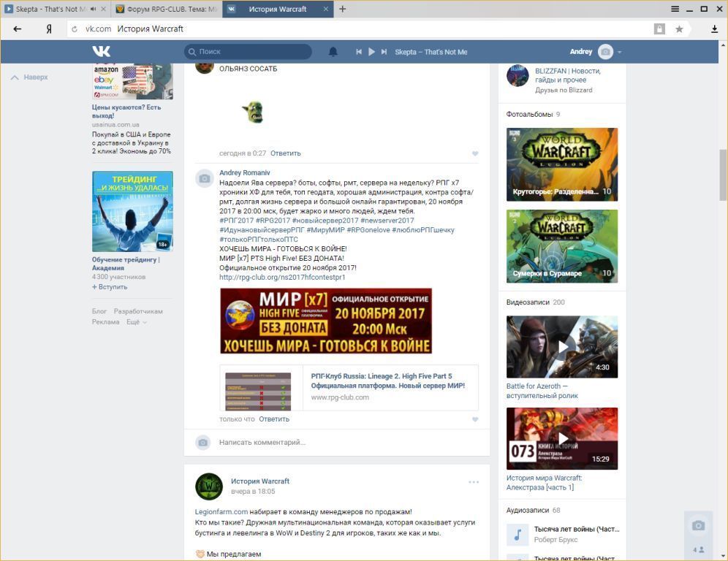
Task: Open Andrey profile name in header
Action: pos(581,52)
